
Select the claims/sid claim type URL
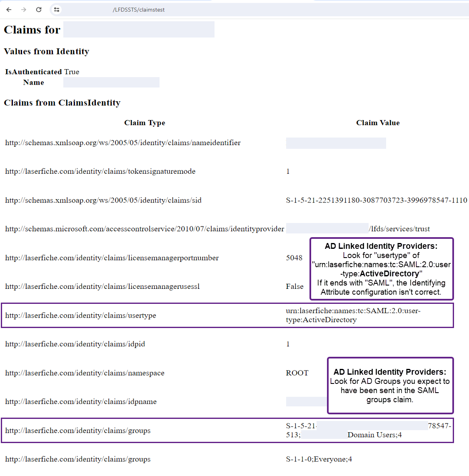tap(103, 200)
